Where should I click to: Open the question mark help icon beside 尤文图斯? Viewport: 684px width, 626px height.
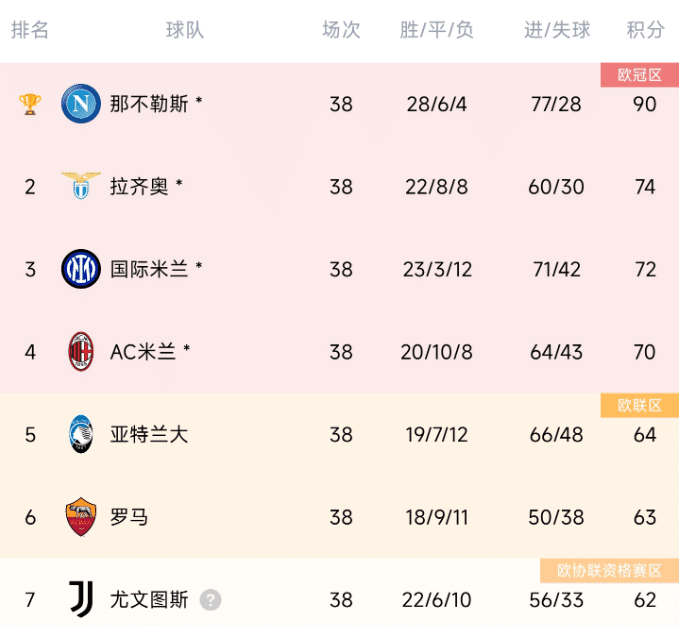210,600
